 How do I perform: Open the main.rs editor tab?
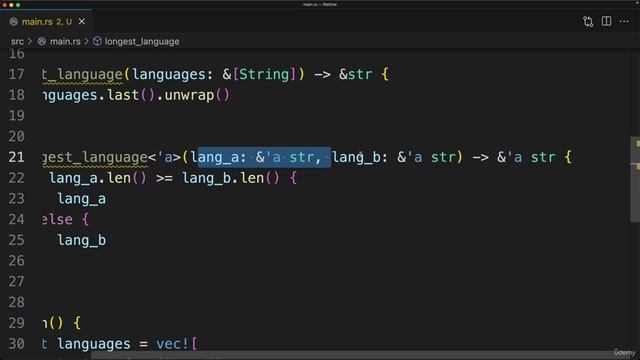click(46, 22)
